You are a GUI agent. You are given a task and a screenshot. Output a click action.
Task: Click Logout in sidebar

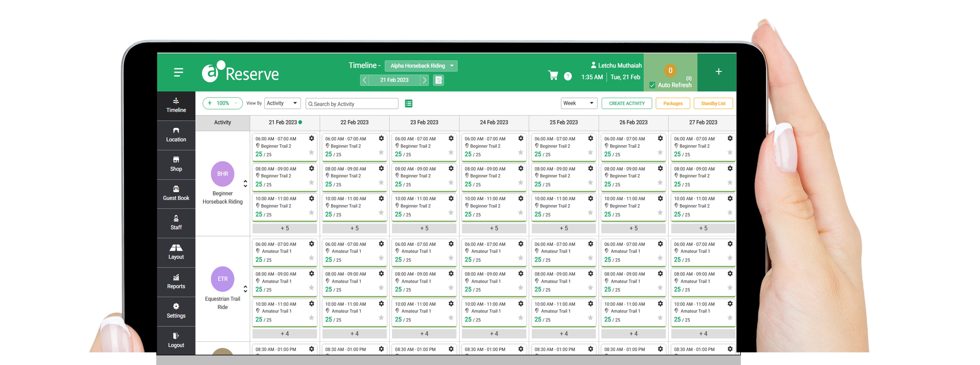176,341
